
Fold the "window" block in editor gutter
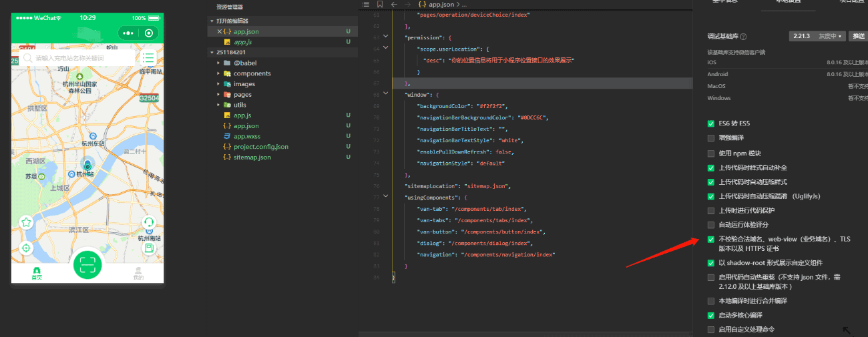pyautogui.click(x=386, y=94)
